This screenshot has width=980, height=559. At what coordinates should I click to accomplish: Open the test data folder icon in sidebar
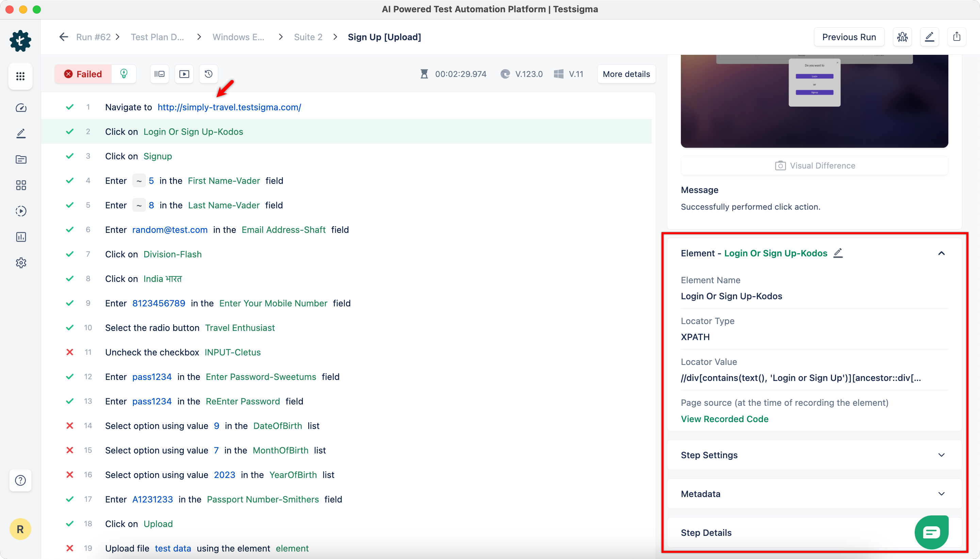click(21, 159)
